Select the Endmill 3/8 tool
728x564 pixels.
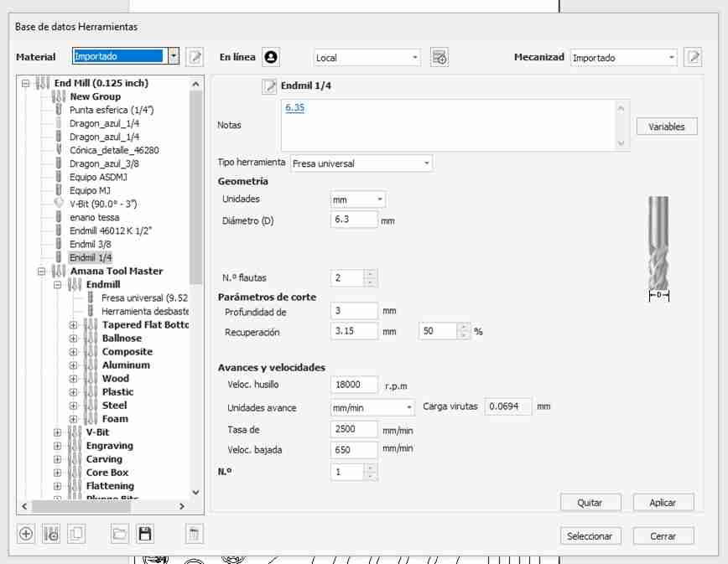coord(91,245)
